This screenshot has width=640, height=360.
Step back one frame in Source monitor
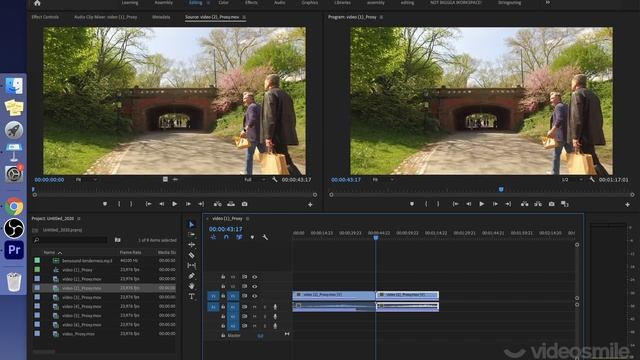[x=162, y=204]
